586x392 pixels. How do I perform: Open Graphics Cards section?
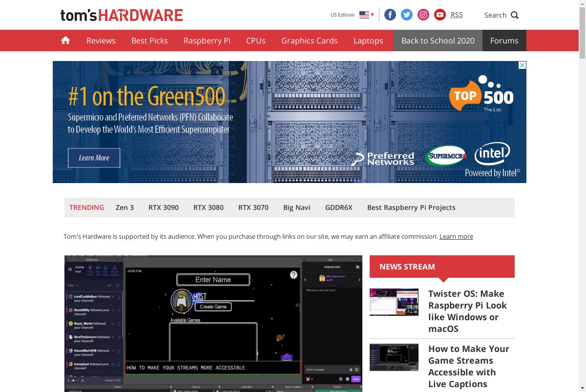point(310,41)
